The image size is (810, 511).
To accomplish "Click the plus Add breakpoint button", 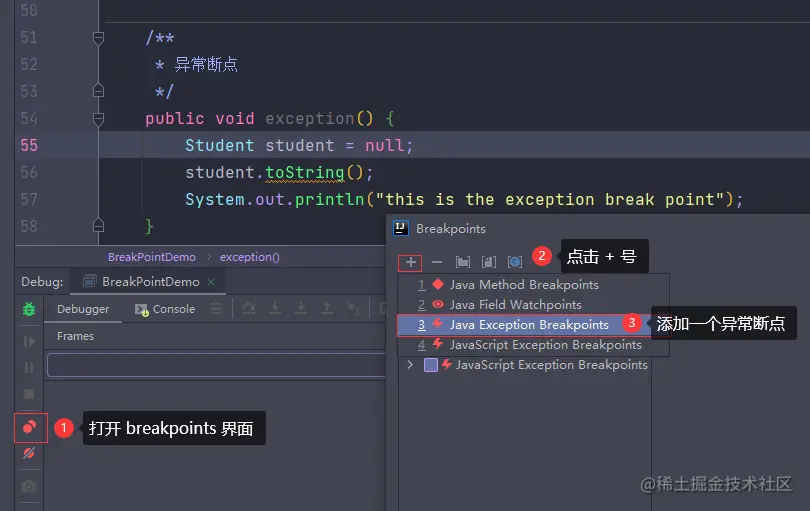I will 411,262.
